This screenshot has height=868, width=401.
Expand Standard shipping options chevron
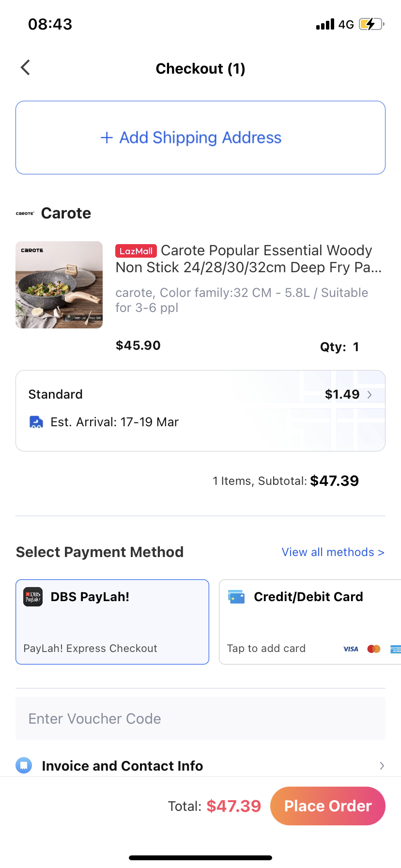(x=370, y=395)
